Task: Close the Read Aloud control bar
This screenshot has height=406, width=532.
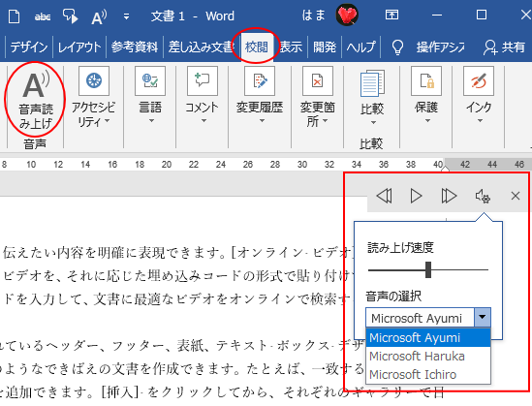Action: click(516, 196)
